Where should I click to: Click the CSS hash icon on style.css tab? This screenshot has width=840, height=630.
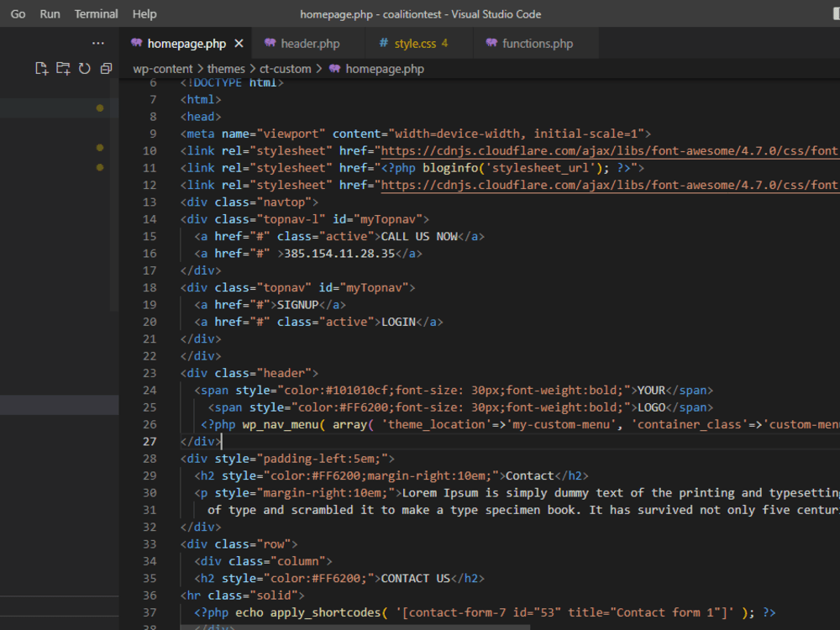384,43
